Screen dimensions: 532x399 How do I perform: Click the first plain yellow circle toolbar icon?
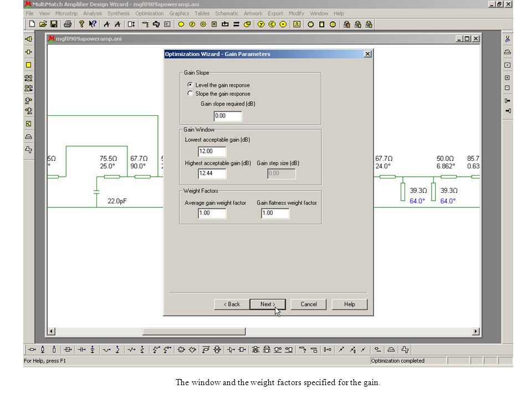pyautogui.click(x=181, y=24)
